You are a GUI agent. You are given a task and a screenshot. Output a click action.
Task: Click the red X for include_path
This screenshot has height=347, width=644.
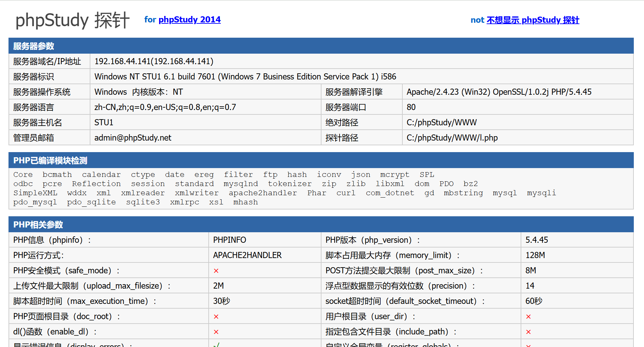(528, 332)
